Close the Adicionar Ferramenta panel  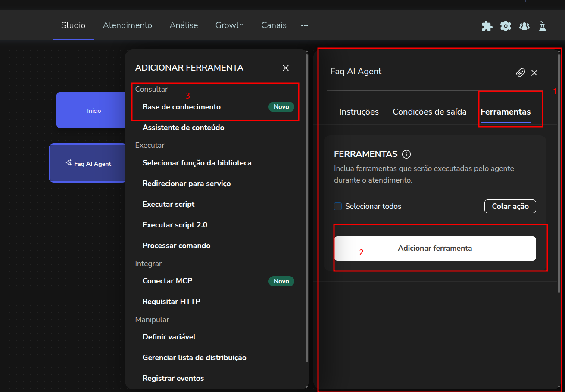pos(285,68)
